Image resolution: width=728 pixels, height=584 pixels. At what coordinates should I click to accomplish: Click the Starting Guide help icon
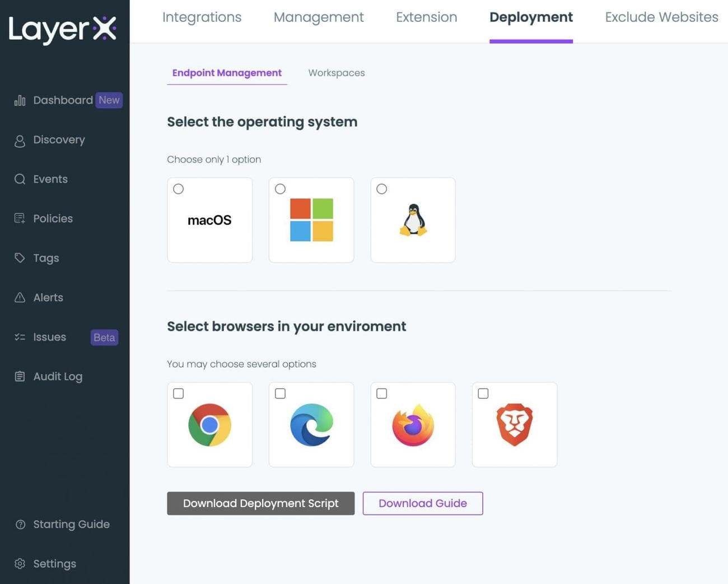pyautogui.click(x=21, y=525)
